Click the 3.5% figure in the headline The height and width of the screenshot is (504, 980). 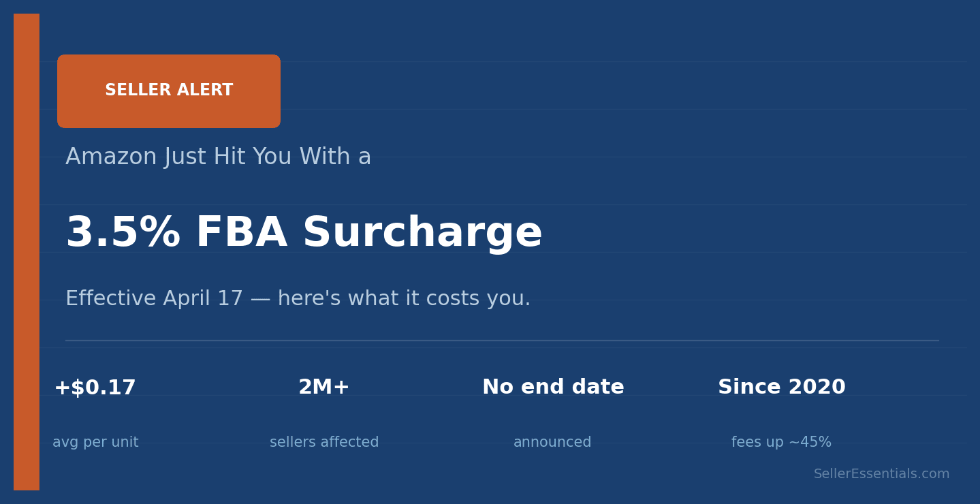point(123,234)
